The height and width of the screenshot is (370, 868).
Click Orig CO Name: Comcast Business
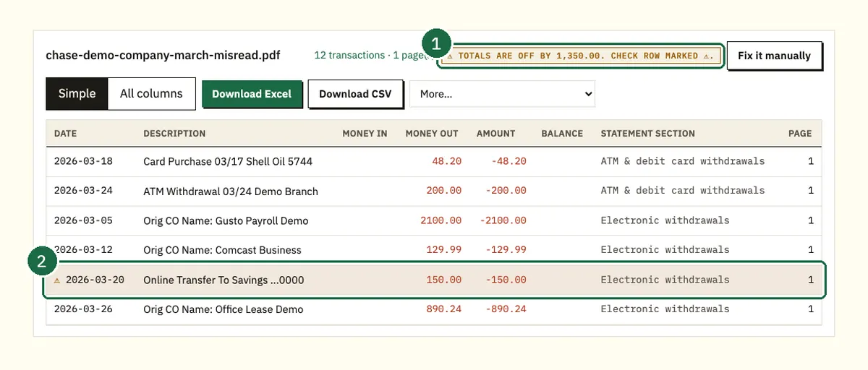click(x=222, y=250)
